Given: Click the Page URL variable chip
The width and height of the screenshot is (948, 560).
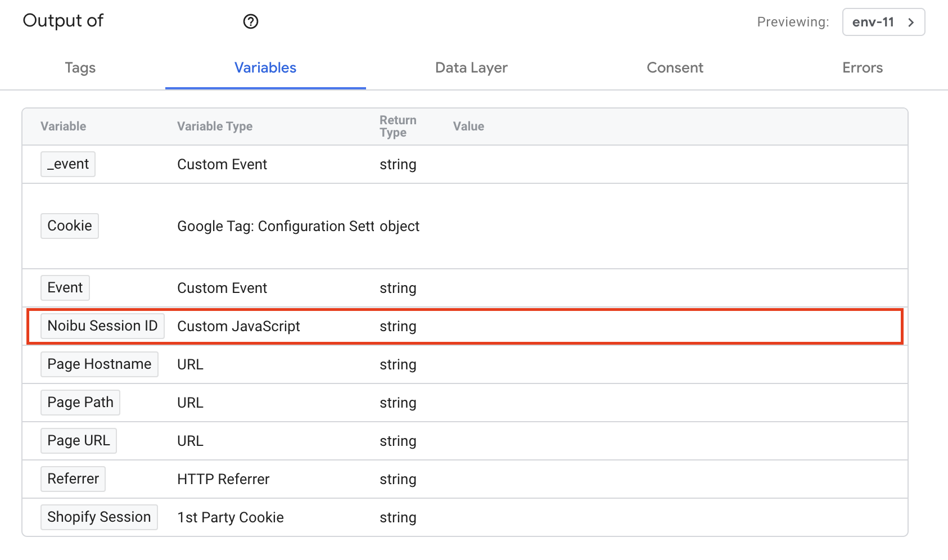Looking at the screenshot, I should (79, 441).
